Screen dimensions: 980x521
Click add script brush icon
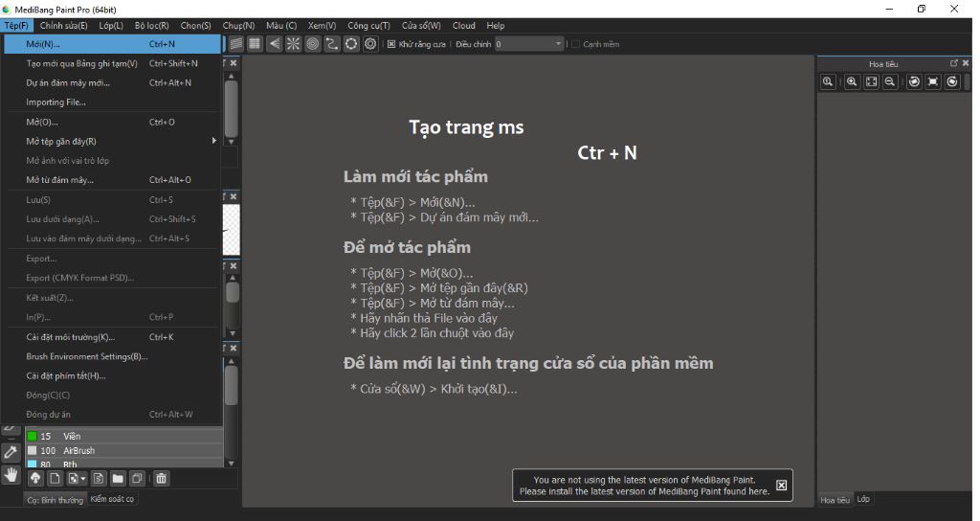pyautogui.click(x=99, y=479)
